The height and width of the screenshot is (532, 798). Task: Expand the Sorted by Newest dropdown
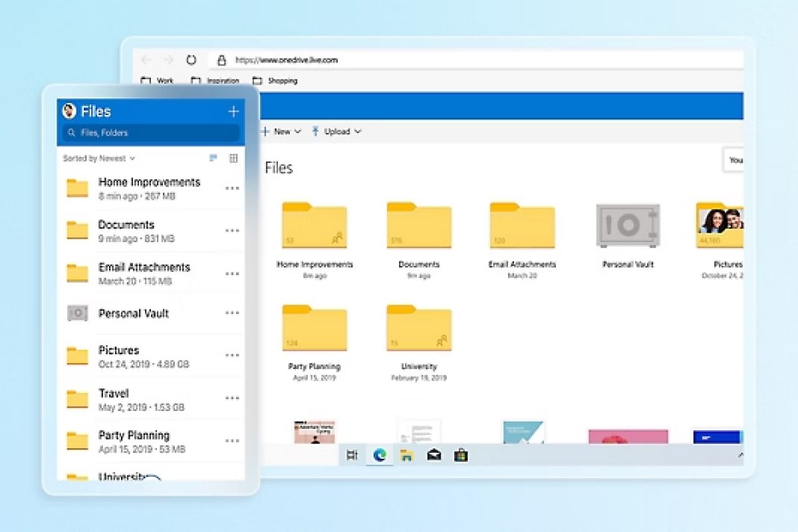(98, 158)
